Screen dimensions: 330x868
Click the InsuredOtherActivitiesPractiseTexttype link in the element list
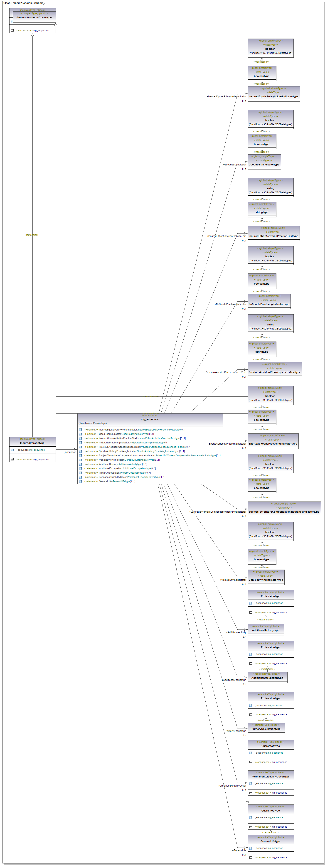(158, 438)
